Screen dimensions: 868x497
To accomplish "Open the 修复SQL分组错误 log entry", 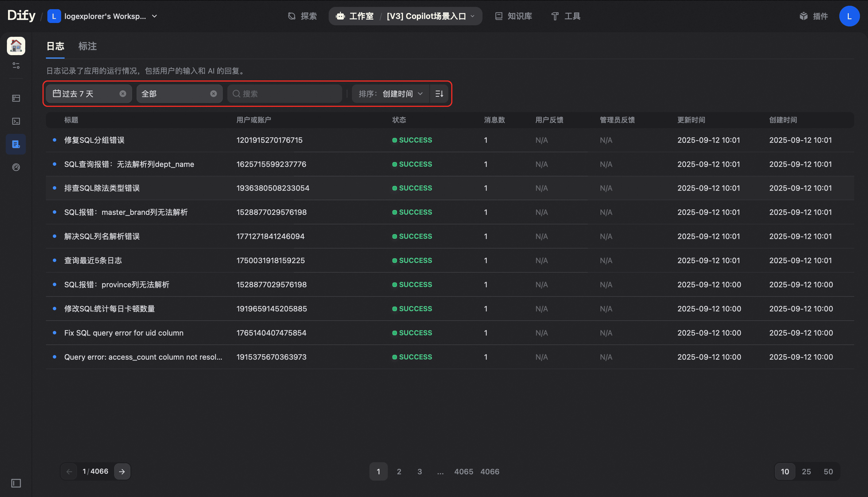I will coord(94,140).
